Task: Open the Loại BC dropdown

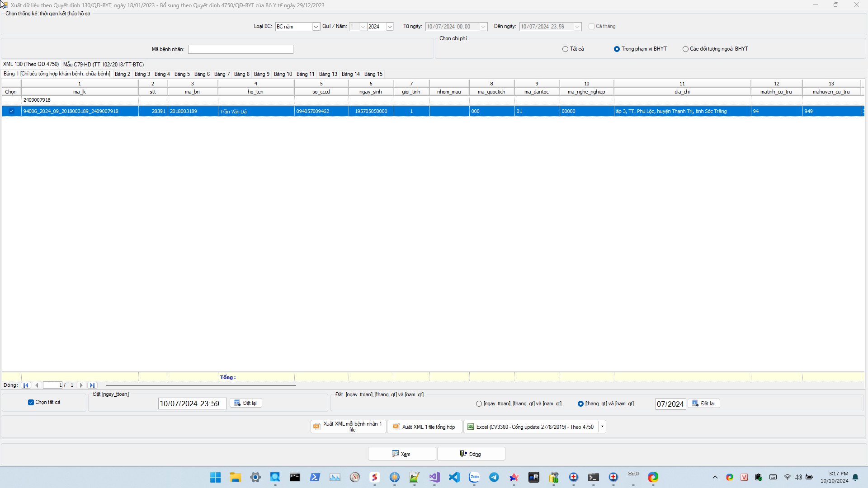Action: coord(316,27)
